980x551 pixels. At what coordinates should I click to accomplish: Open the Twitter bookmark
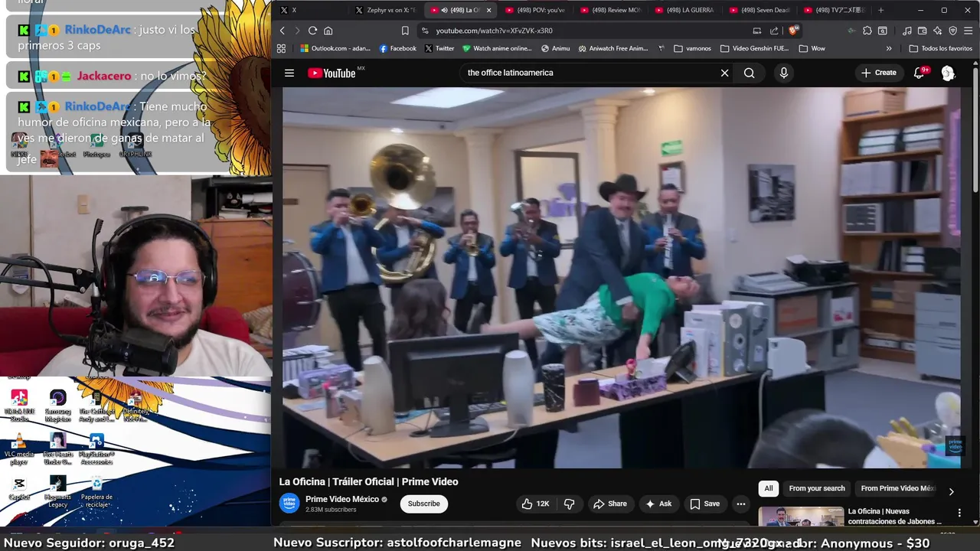point(439,48)
